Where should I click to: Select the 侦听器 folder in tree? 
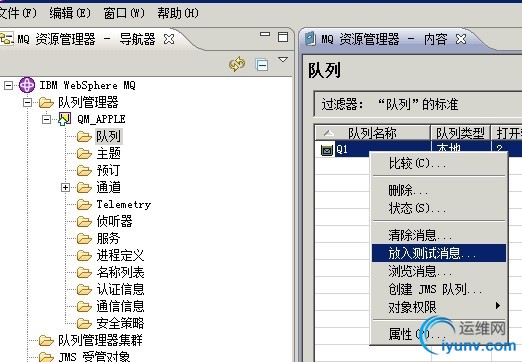point(114,221)
